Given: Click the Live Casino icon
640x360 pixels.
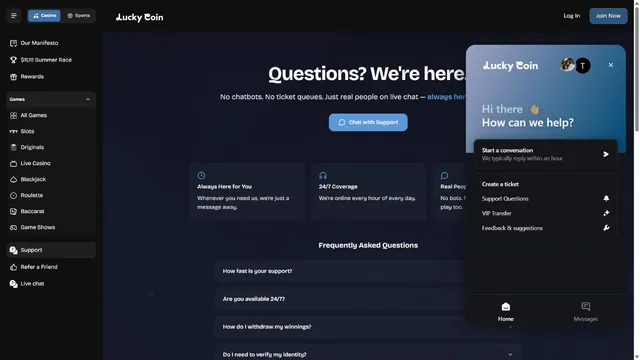Looking at the screenshot, I should coord(13,164).
